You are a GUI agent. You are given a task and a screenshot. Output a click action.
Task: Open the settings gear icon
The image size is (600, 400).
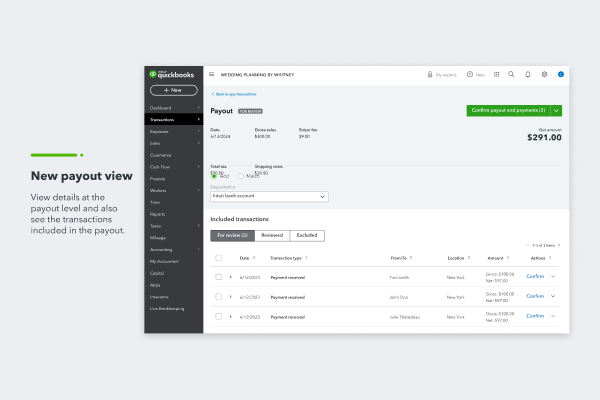click(544, 74)
